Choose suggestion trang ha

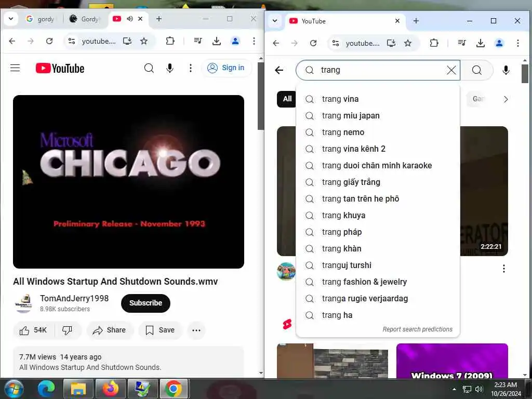pos(378,315)
